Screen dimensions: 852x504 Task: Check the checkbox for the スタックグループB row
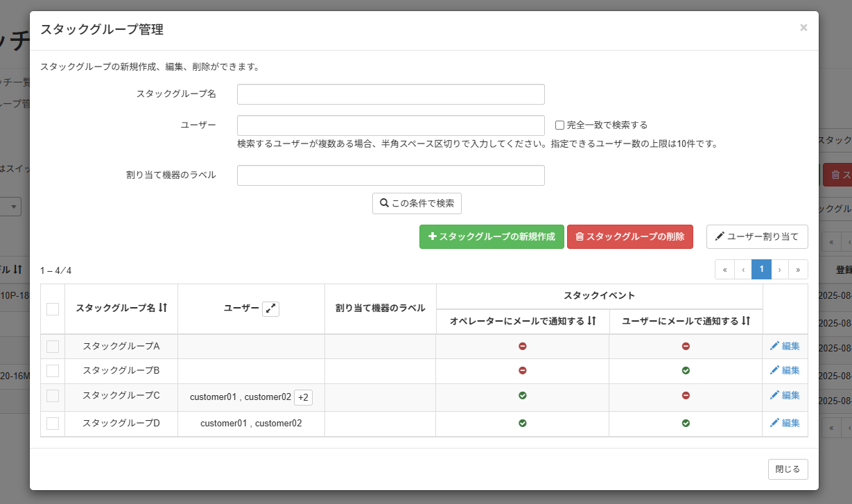point(52,371)
